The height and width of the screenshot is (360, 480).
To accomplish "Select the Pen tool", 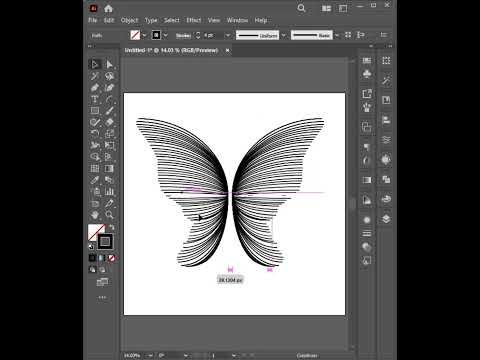I will click(95, 88).
